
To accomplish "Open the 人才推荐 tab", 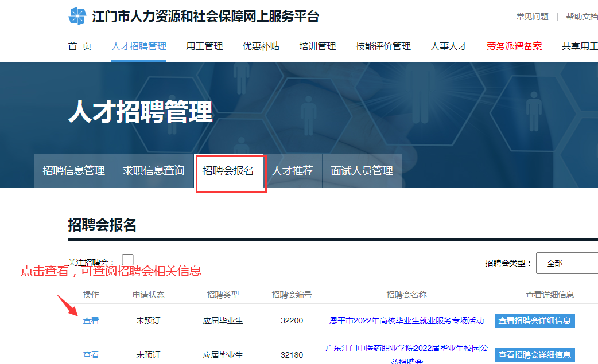I will coord(293,171).
